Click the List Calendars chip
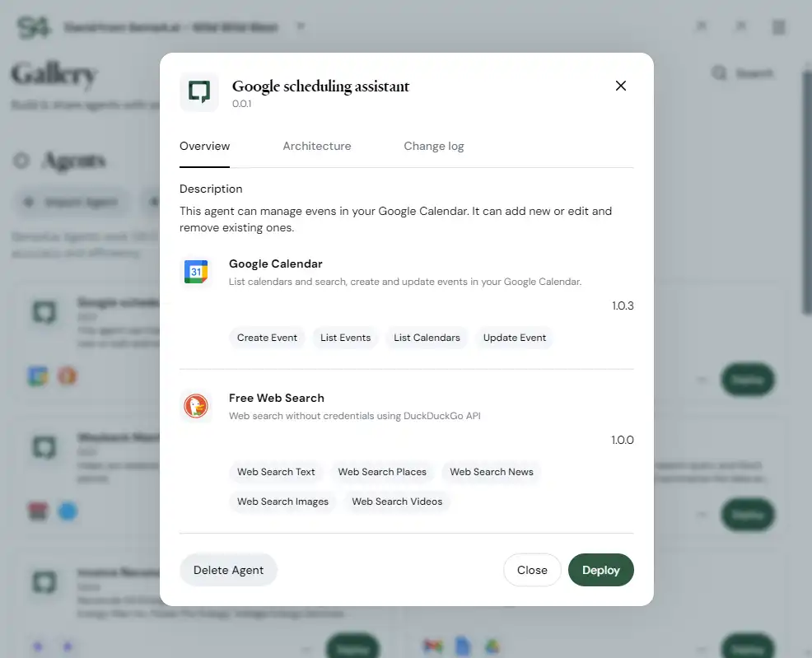The image size is (812, 658). (x=427, y=338)
